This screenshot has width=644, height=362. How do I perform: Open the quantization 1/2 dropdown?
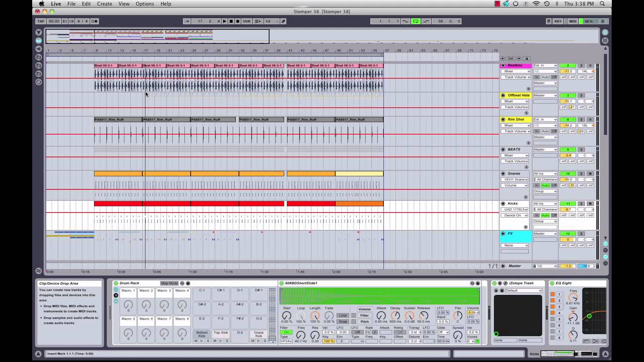tap(271, 21)
